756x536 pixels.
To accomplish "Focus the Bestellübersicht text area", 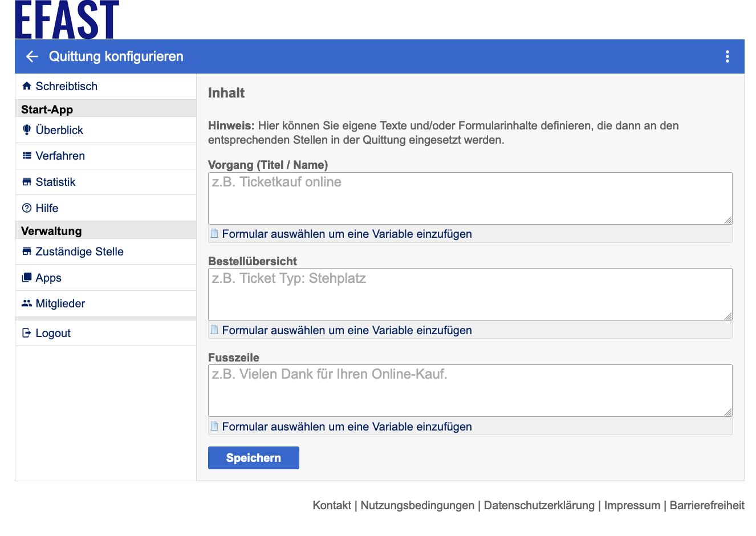I will (470, 294).
